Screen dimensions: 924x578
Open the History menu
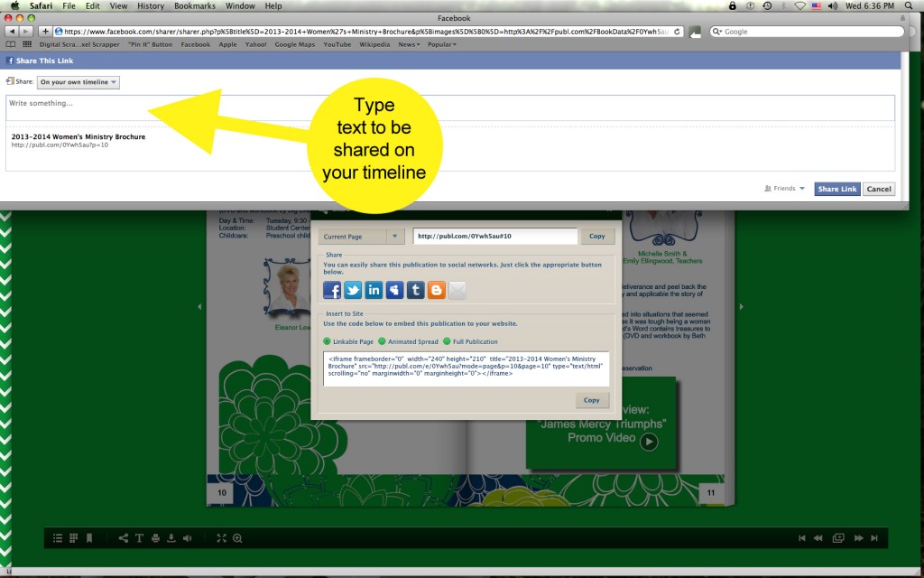(x=151, y=6)
